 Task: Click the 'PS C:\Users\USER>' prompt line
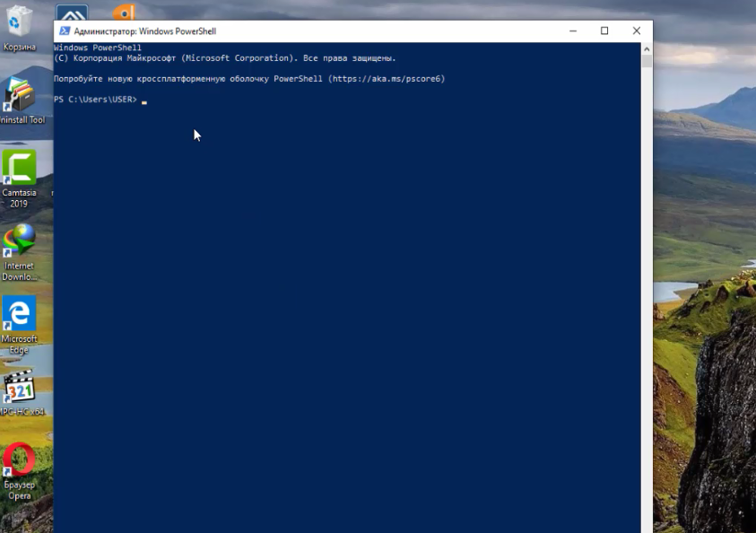(95, 100)
